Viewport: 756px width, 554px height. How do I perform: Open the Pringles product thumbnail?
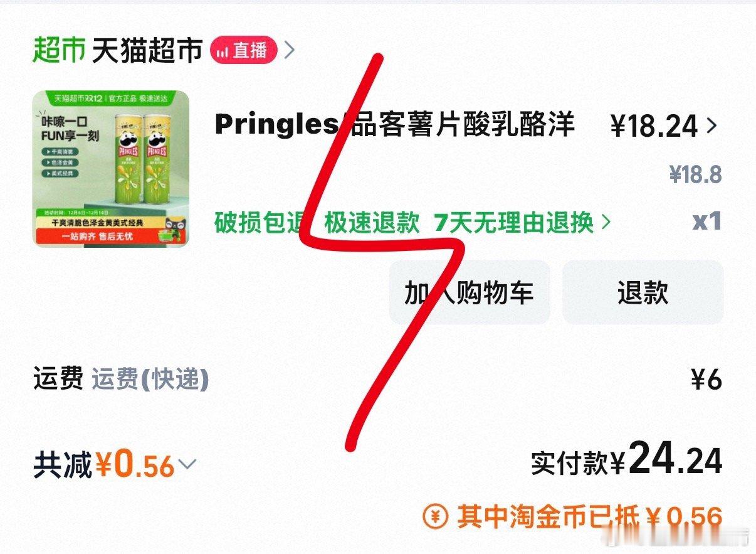(x=111, y=169)
